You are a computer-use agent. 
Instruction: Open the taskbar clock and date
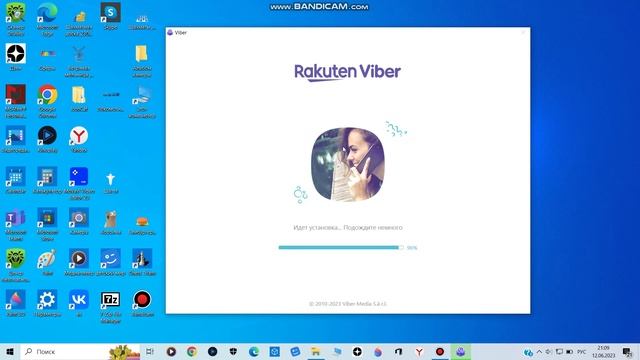tap(603, 351)
